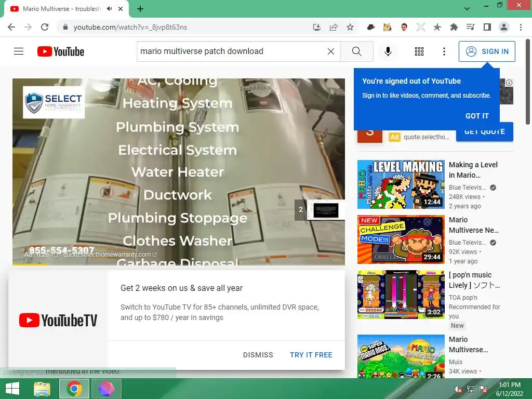Open New Challenge Mode video thumbnail
532x399 pixels.
coord(401,239)
